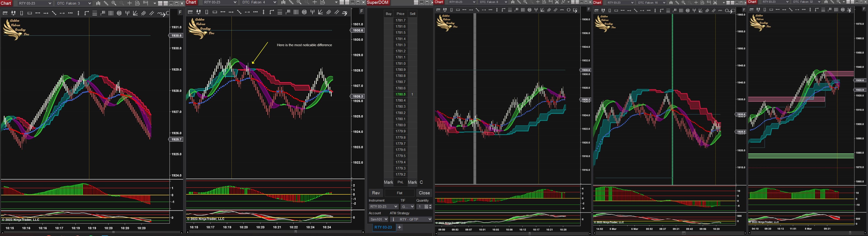Click the Rev button in SuperDOM
Image resolution: width=868 pixels, height=236 pixels.
tap(376, 193)
